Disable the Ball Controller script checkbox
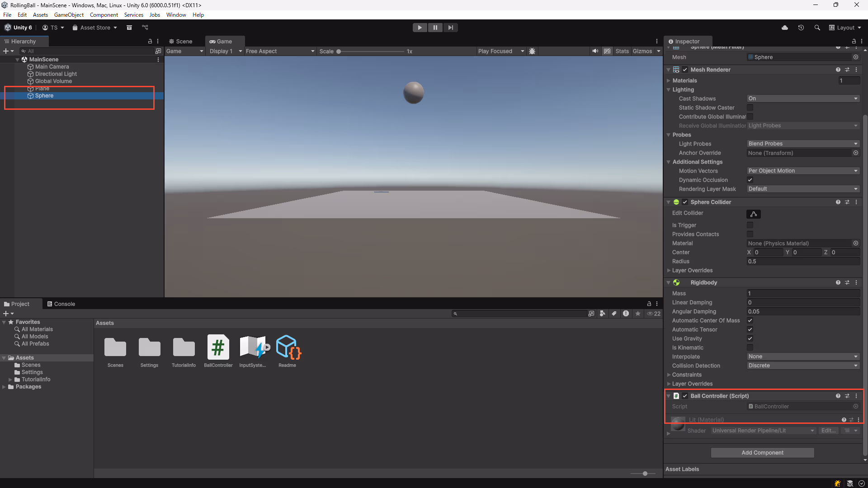This screenshot has height=488, width=868. pos(685,396)
